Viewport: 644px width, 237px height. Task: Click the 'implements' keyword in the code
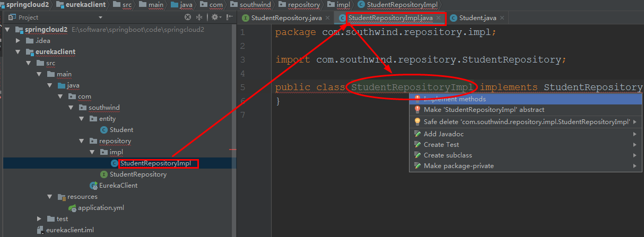point(509,87)
